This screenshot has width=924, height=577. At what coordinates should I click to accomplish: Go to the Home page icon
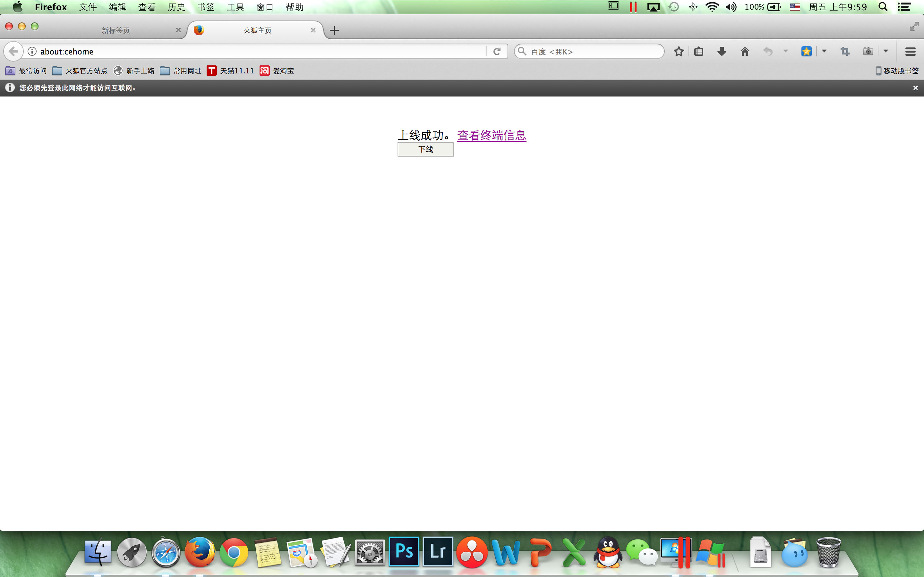pos(745,52)
